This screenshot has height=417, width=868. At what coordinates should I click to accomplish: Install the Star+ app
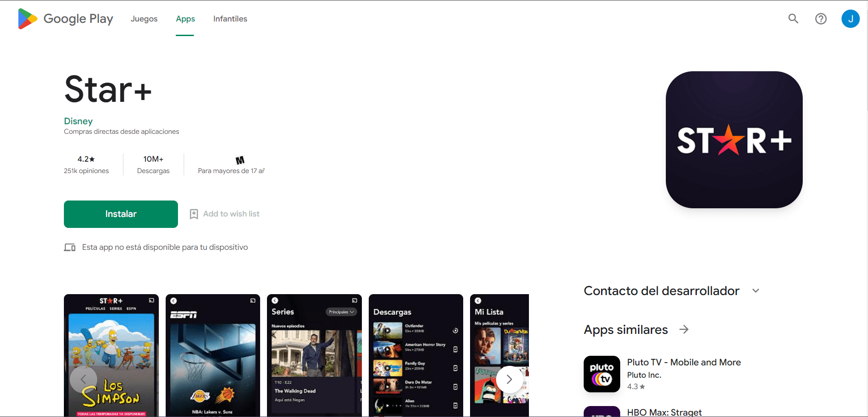click(121, 214)
